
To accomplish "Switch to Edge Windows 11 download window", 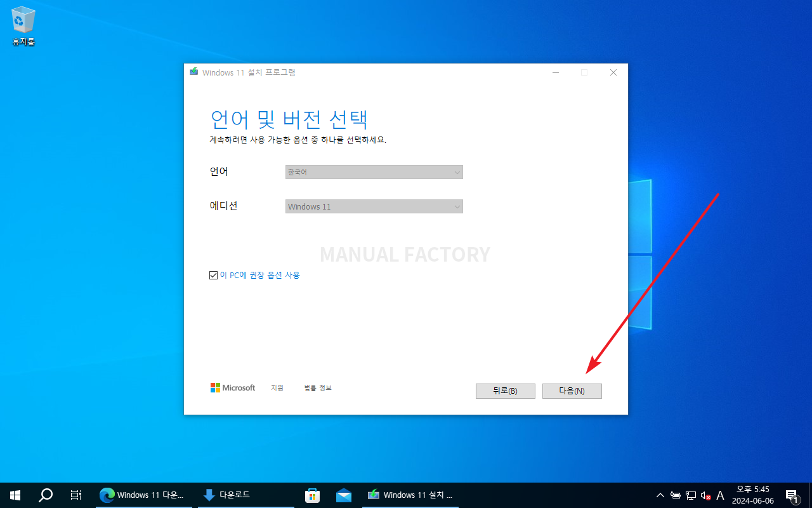I will coord(143,495).
